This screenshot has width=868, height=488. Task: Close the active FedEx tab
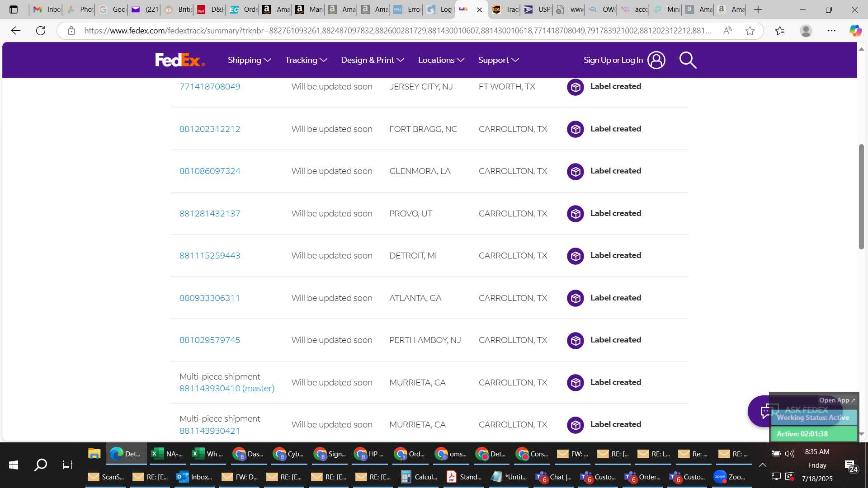480,9
